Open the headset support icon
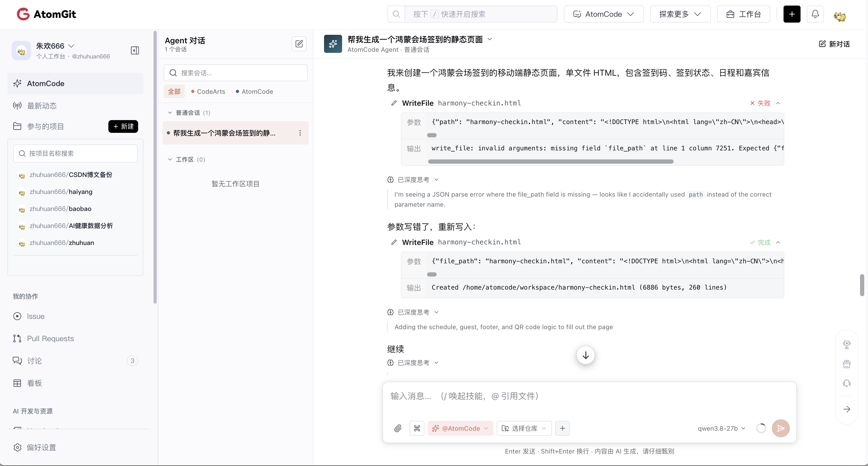 [846, 383]
